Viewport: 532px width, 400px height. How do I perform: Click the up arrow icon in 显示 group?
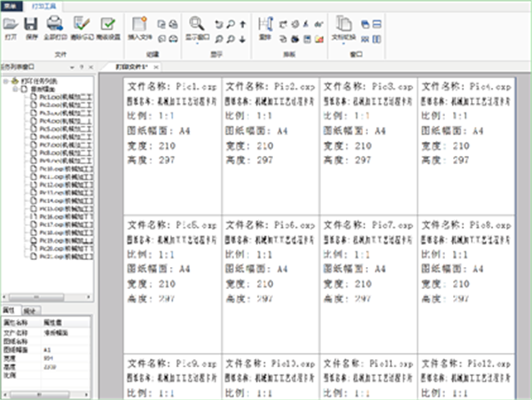pos(242,24)
